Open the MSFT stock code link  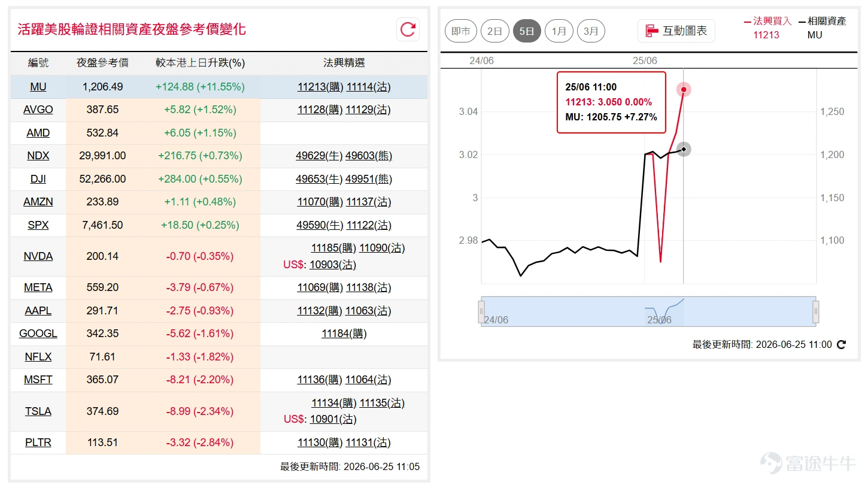pos(38,380)
